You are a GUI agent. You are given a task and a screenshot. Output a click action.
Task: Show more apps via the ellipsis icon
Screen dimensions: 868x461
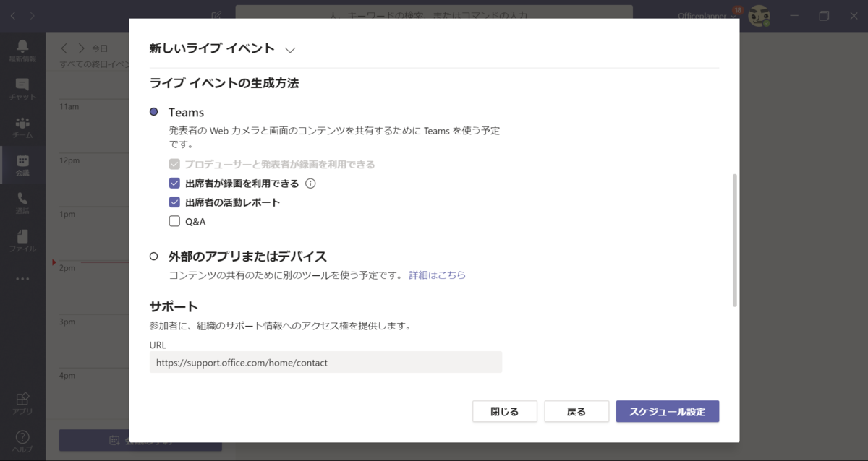point(22,279)
